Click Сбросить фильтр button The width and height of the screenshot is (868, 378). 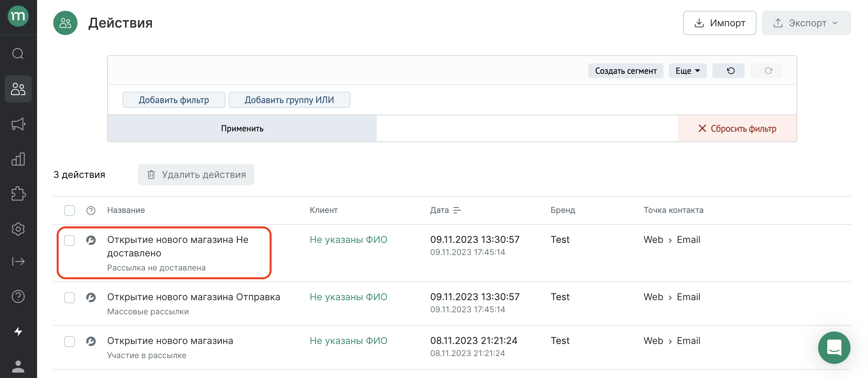[737, 128]
